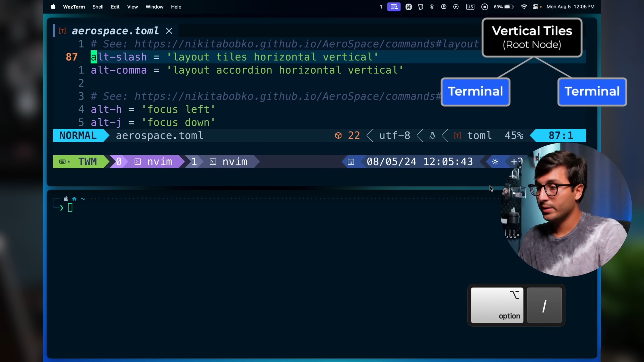644x362 pixels.
Task: Click the menu bar date and time
Action: tap(570, 7)
